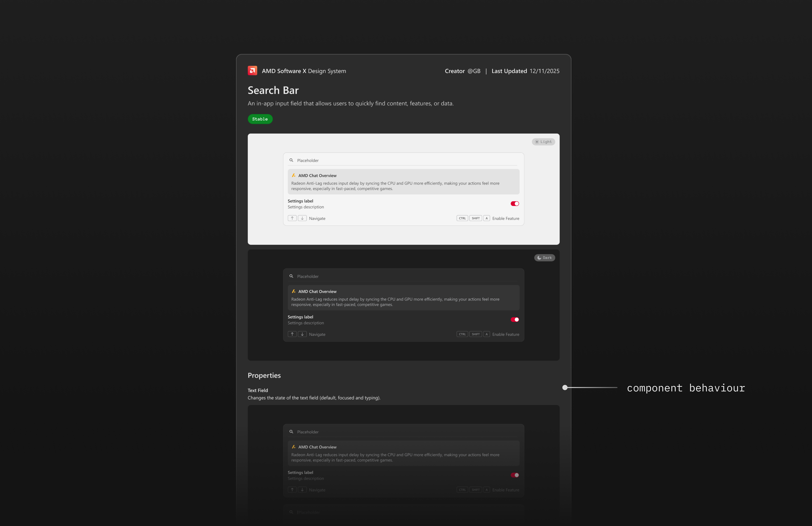Screen dimensions: 812x526
Task: Click the search icon in light search bar
Action: [291, 160]
